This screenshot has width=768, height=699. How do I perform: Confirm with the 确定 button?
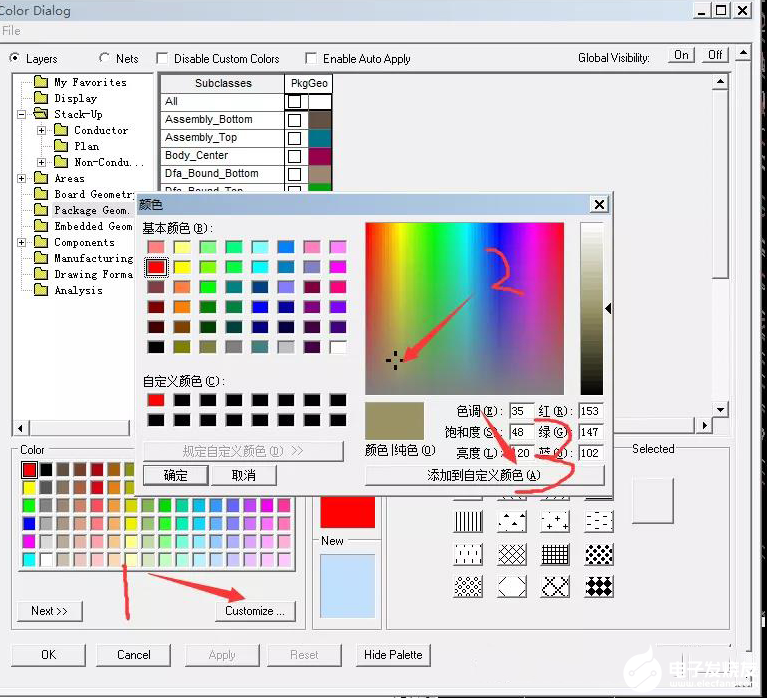175,475
